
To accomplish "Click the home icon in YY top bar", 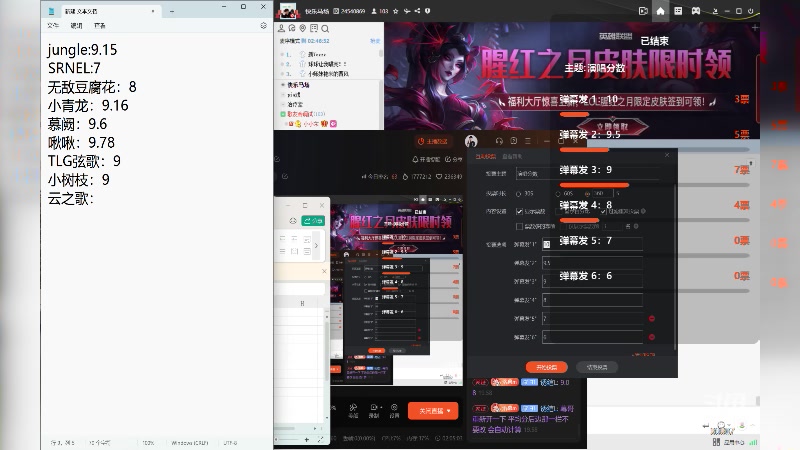I will point(660,11).
